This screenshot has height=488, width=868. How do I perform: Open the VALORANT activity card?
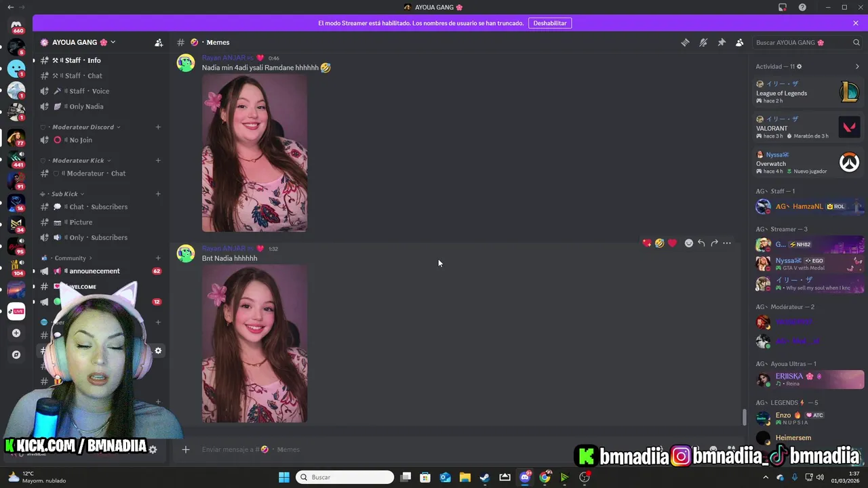point(808,127)
